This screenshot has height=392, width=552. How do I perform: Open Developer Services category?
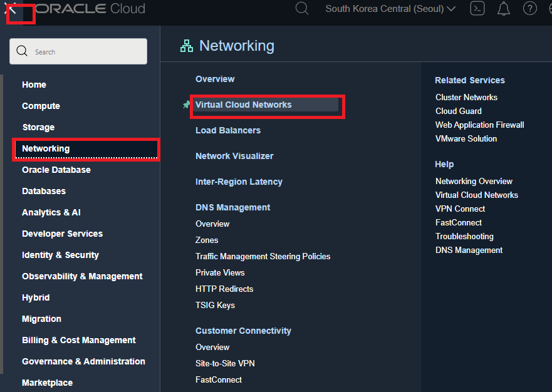[62, 234]
